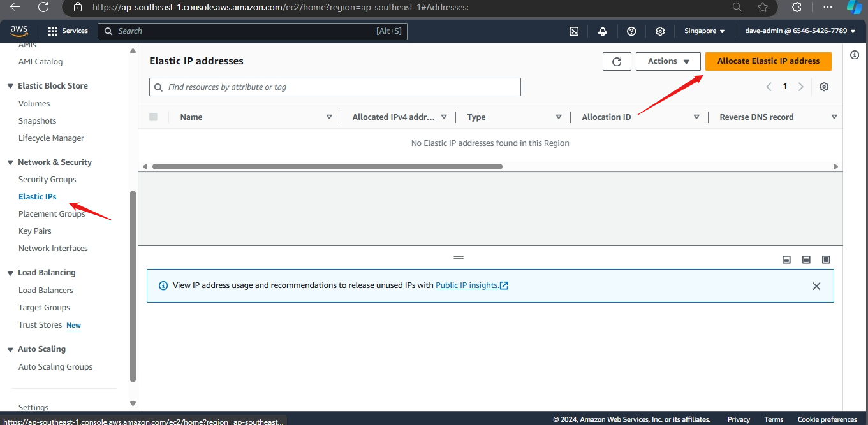Open the AWS Services menu
868x425 pixels.
tap(68, 31)
